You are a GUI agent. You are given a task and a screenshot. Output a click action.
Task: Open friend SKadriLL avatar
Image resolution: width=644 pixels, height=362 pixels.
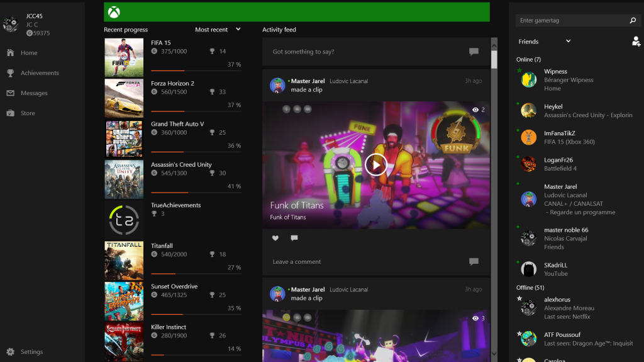coord(528,269)
